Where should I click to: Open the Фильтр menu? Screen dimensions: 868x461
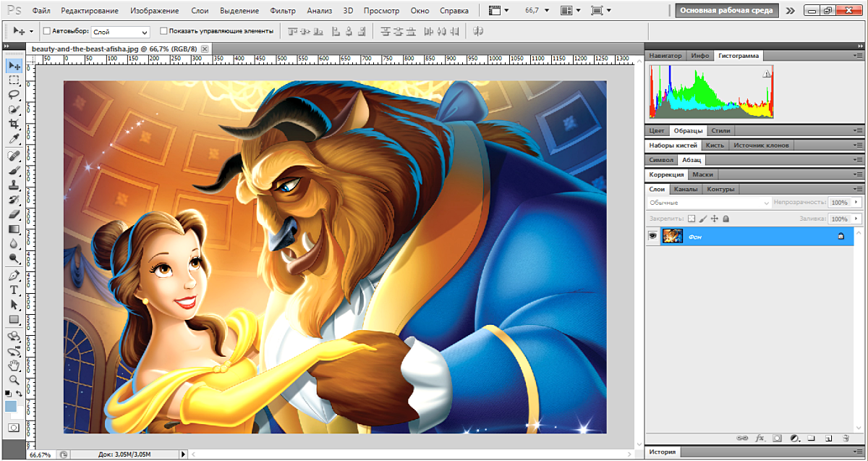(282, 11)
